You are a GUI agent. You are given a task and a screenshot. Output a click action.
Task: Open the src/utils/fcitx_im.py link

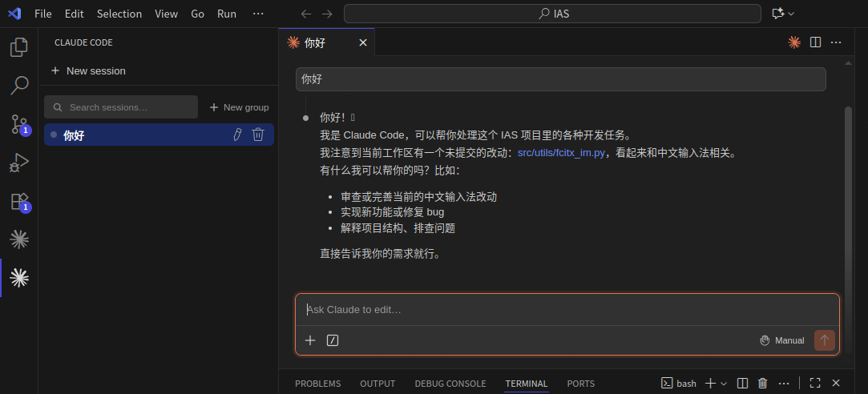561,153
